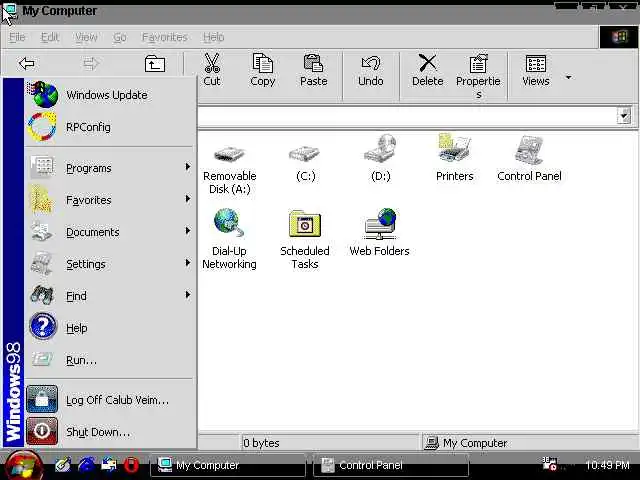The height and width of the screenshot is (480, 640).
Task: Select the Printers folder icon
Action: click(454, 158)
